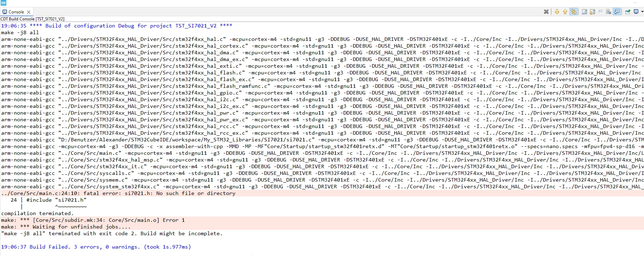
Task: Click the startup_stm32f401retx assembler line
Action: click(322, 146)
